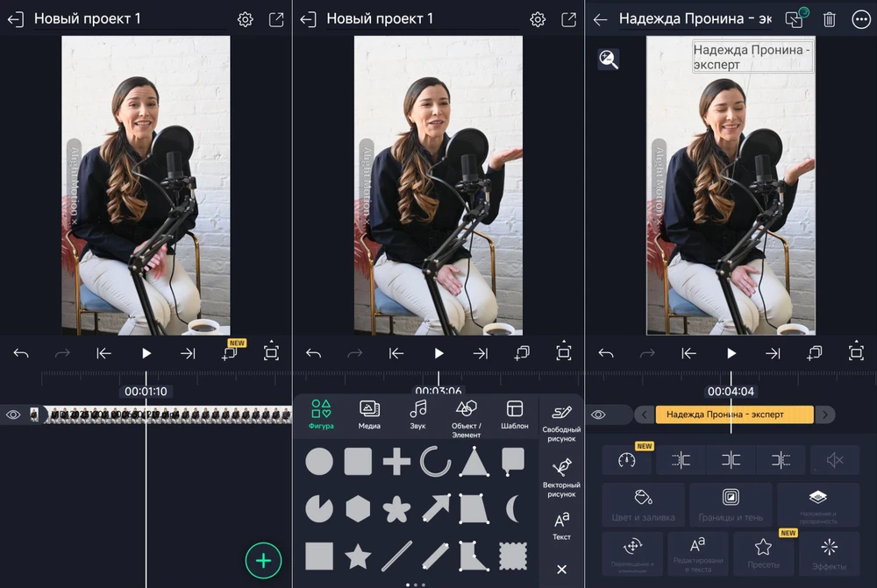Open the speed gauge control
This screenshot has width=877, height=588.
626,460
